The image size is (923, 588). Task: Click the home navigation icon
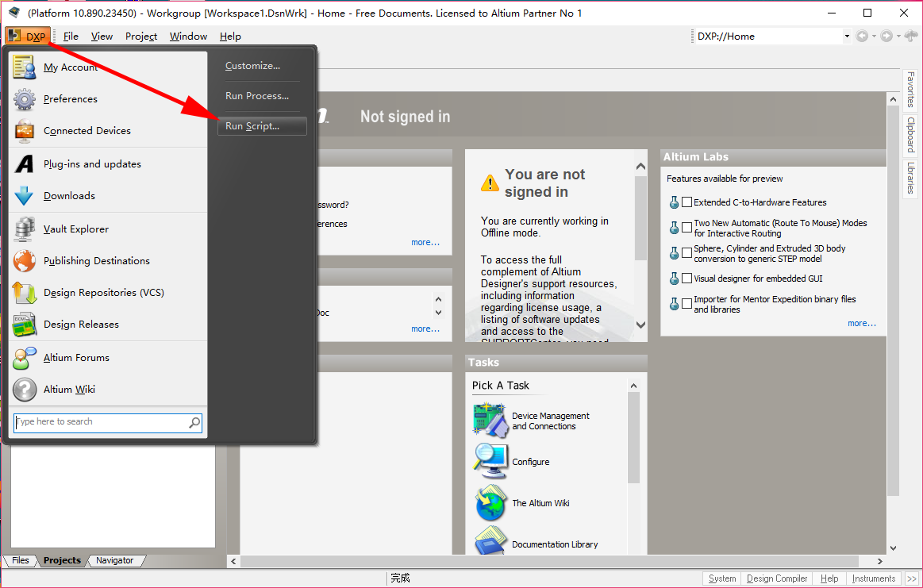(x=911, y=36)
